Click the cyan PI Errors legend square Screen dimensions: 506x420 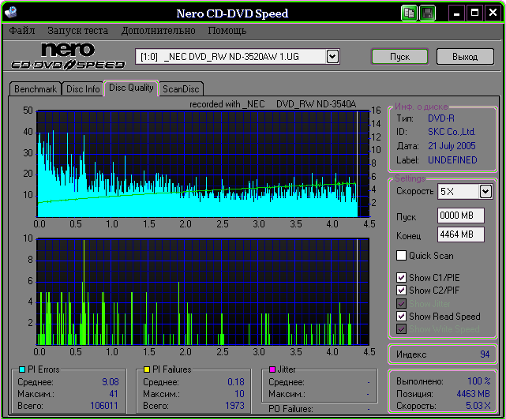[21, 369]
